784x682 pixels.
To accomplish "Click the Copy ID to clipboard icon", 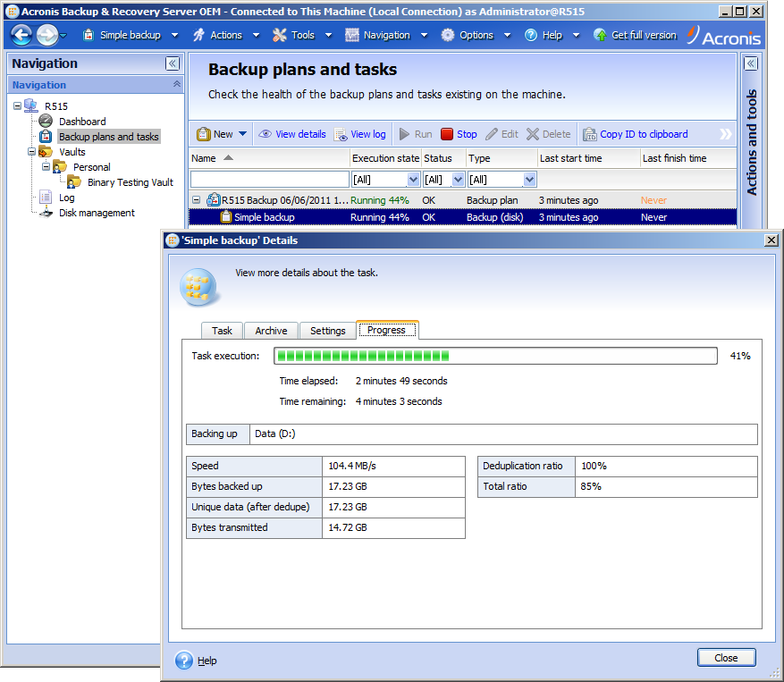I will (x=590, y=134).
